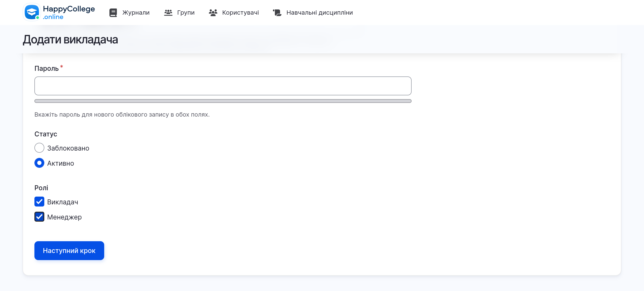Uncheck the Менеджер role checkbox

39,217
